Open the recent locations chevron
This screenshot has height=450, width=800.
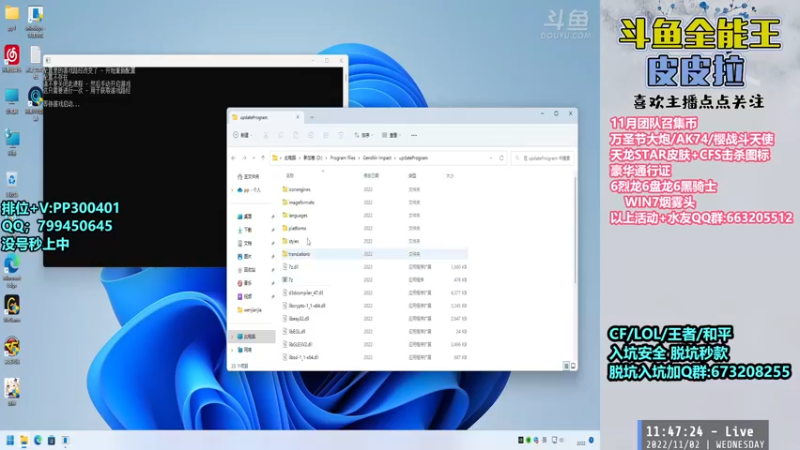pos(254,158)
